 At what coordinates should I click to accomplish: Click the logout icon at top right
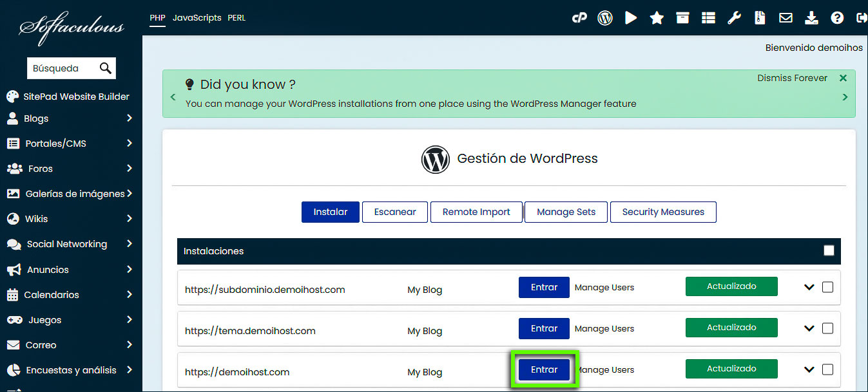tap(862, 17)
